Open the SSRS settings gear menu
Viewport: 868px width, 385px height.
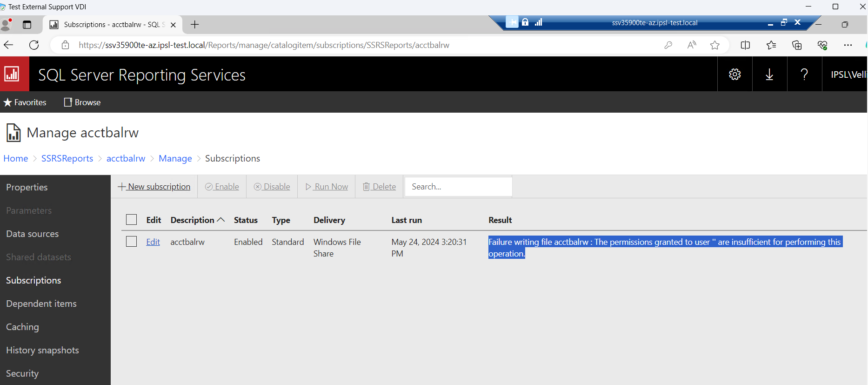735,74
